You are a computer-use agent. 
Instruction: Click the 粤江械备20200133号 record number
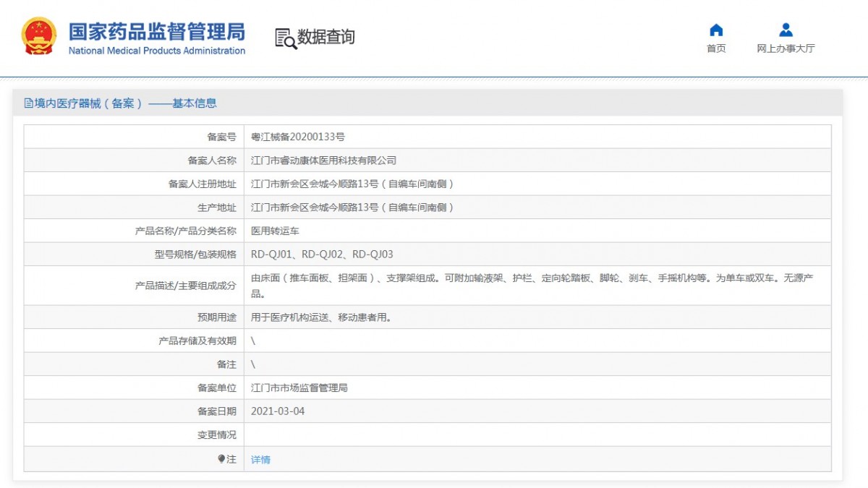click(x=297, y=137)
